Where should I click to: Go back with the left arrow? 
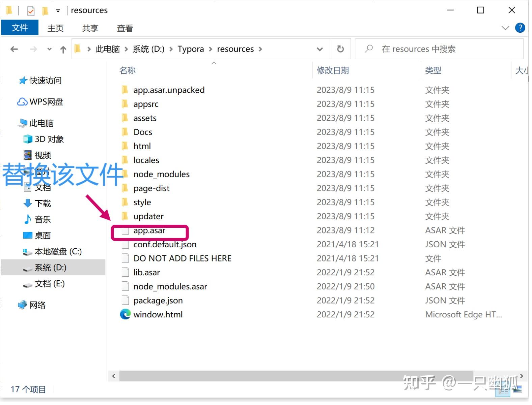coord(14,49)
